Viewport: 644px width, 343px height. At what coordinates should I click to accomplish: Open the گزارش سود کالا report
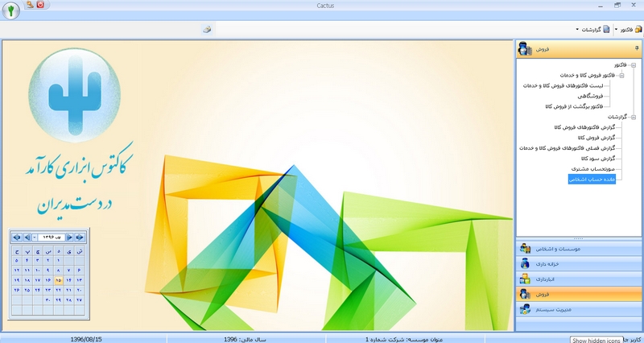click(598, 159)
